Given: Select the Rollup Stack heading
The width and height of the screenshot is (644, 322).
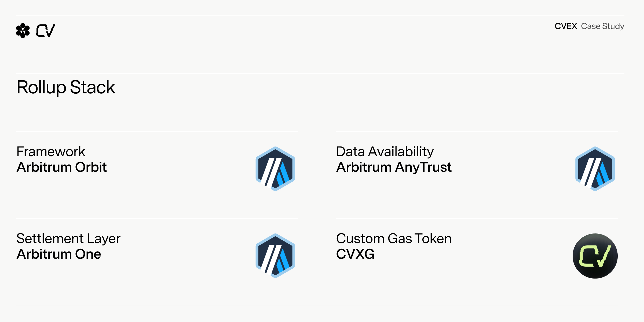Looking at the screenshot, I should [66, 87].
